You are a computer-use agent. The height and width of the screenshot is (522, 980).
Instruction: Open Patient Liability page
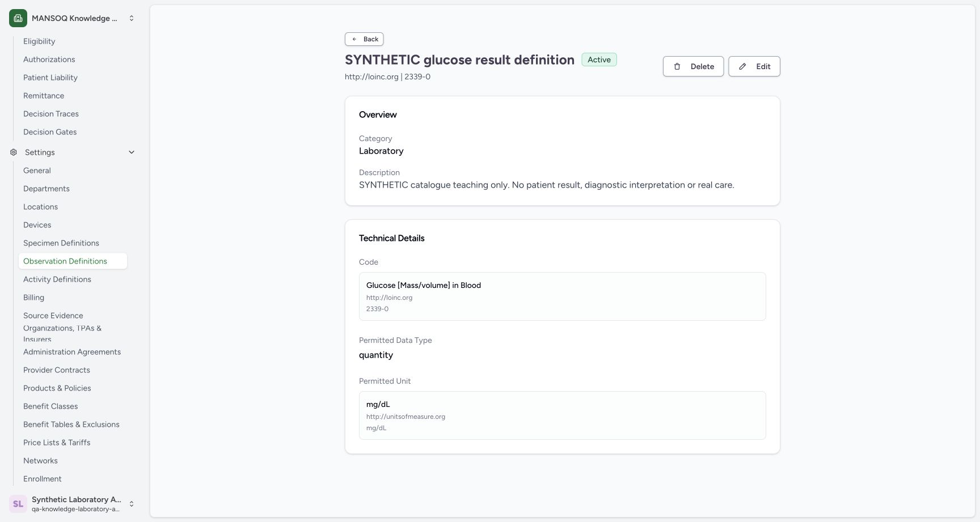click(50, 78)
